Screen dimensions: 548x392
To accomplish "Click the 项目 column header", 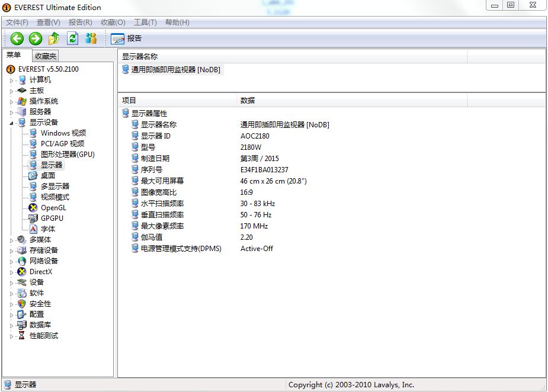I will tap(129, 101).
